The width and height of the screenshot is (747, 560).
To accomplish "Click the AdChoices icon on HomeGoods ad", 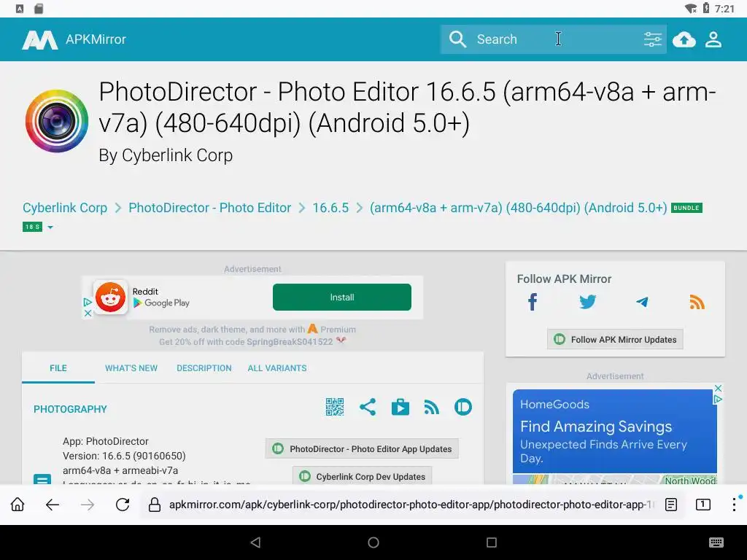I will point(718,400).
